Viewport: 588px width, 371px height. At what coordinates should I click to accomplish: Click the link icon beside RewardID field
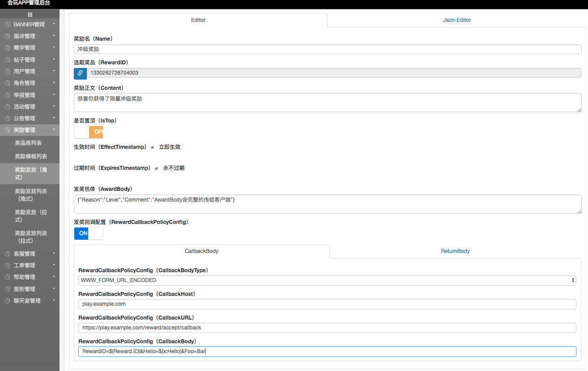pos(80,73)
